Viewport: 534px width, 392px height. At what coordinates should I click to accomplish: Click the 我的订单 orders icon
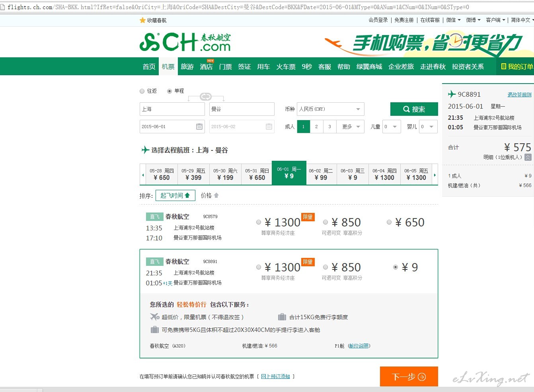503,66
